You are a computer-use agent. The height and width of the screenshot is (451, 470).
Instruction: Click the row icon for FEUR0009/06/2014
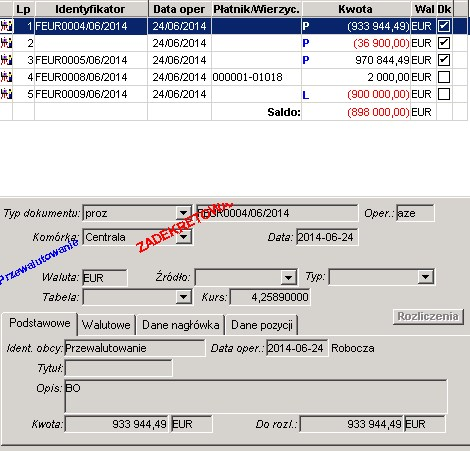6,94
